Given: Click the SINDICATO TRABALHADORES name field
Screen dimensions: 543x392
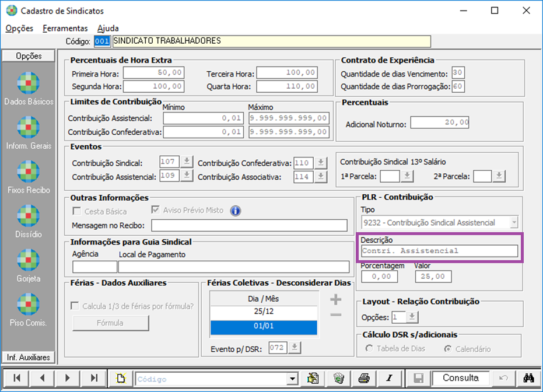Looking at the screenshot, I should tap(272, 41).
